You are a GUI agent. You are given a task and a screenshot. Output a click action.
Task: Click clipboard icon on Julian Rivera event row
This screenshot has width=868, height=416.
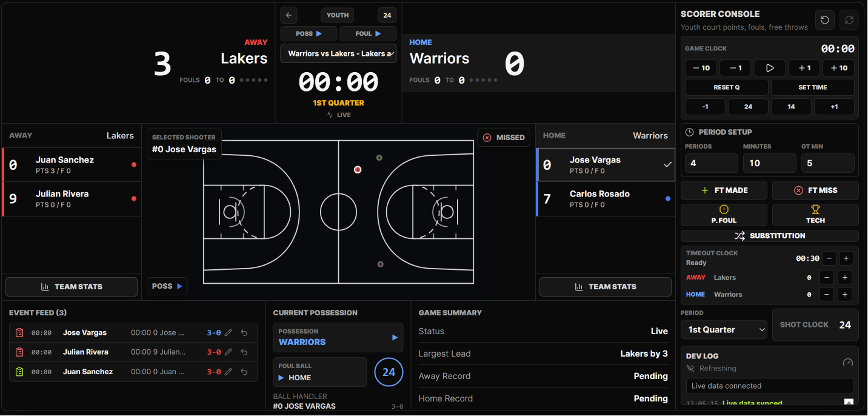(19, 352)
